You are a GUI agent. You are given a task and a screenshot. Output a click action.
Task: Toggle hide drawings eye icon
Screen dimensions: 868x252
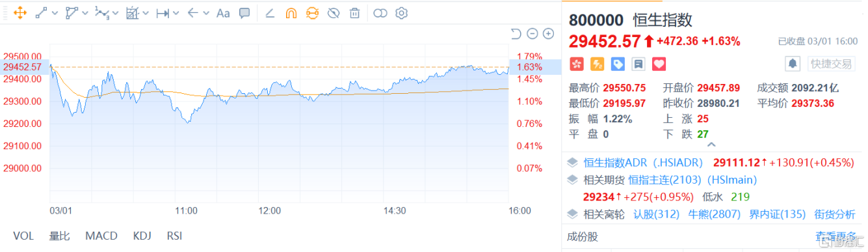[x=334, y=12]
